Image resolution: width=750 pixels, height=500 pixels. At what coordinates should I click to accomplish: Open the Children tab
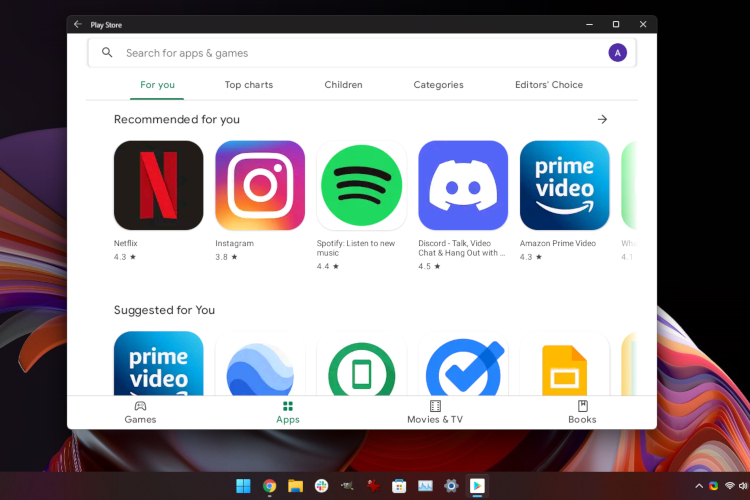(x=343, y=85)
